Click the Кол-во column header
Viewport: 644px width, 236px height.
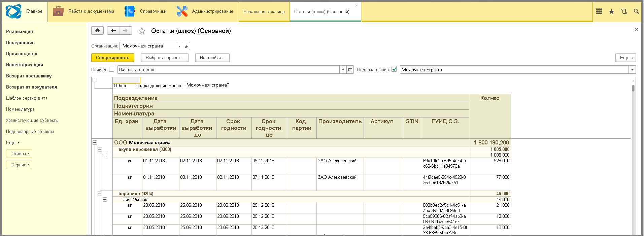tap(490, 116)
